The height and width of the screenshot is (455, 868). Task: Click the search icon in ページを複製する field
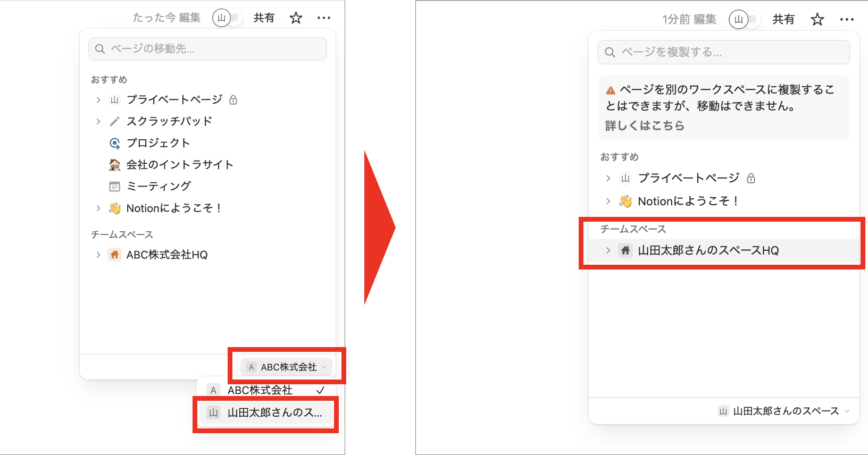click(610, 52)
